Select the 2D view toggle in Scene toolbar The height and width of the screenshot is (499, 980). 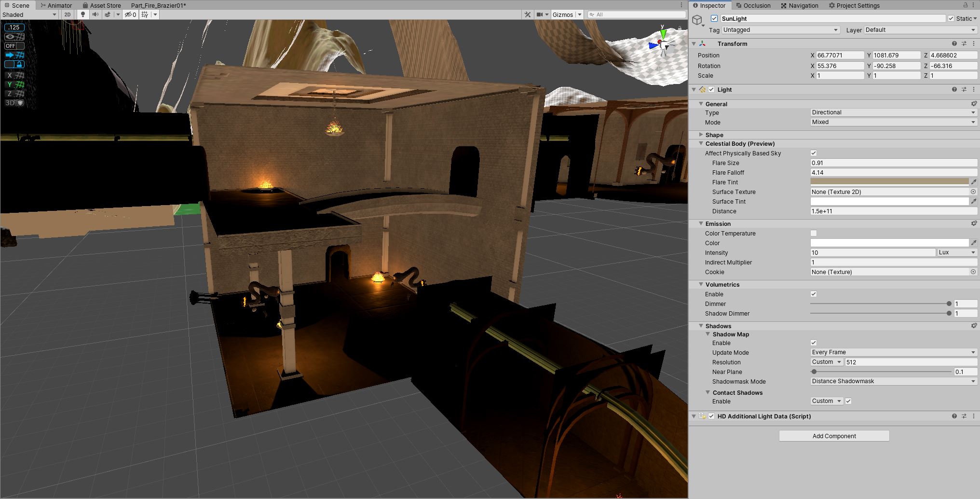[67, 14]
